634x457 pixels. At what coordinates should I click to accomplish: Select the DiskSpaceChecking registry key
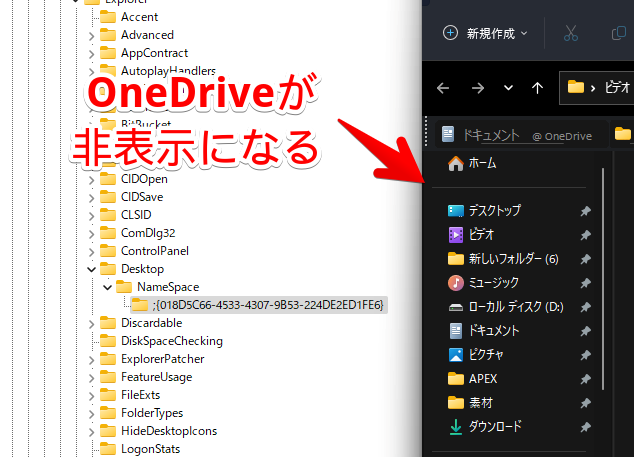pyautogui.click(x=172, y=341)
